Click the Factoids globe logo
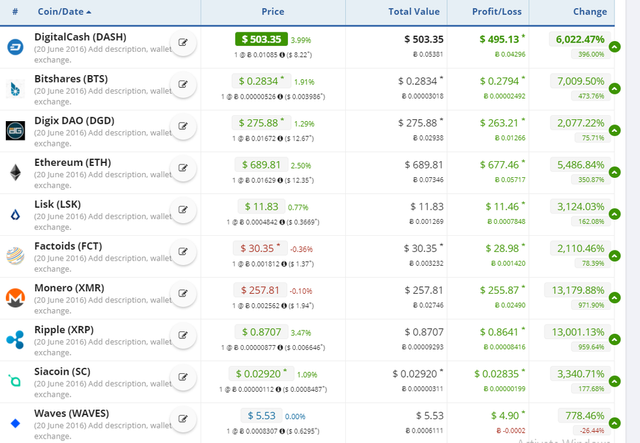640x443 pixels. tap(16, 256)
